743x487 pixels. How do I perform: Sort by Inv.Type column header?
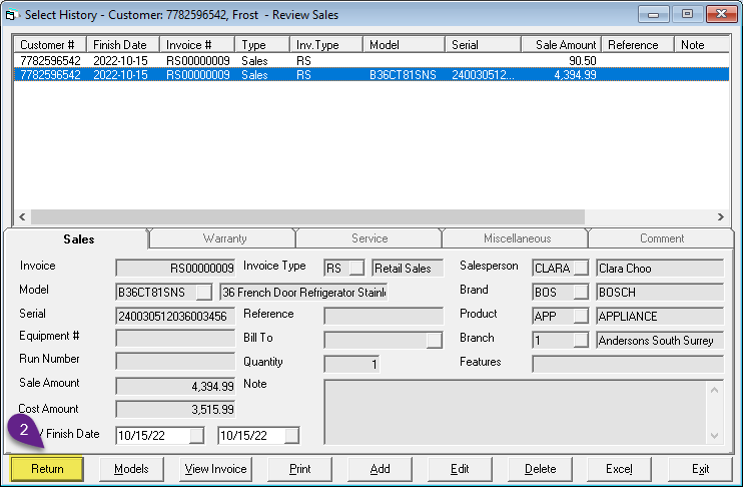(x=326, y=45)
